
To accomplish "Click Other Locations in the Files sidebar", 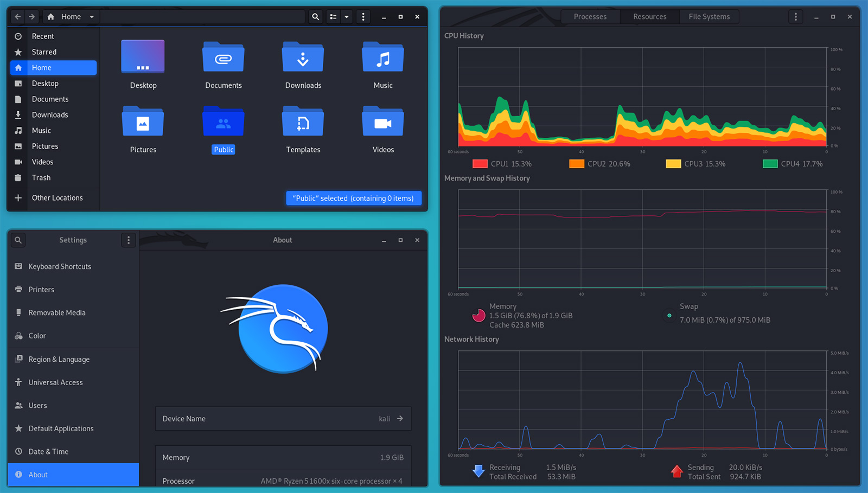I will (57, 197).
